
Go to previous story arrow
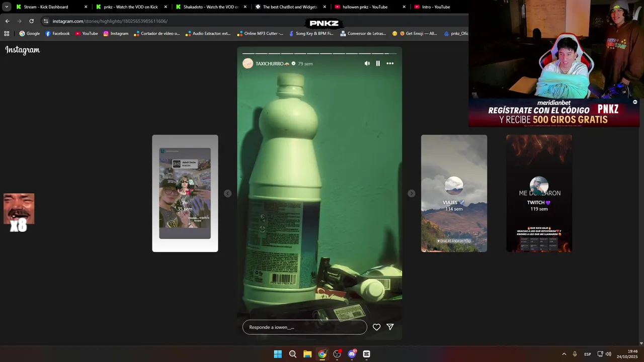coord(227,194)
